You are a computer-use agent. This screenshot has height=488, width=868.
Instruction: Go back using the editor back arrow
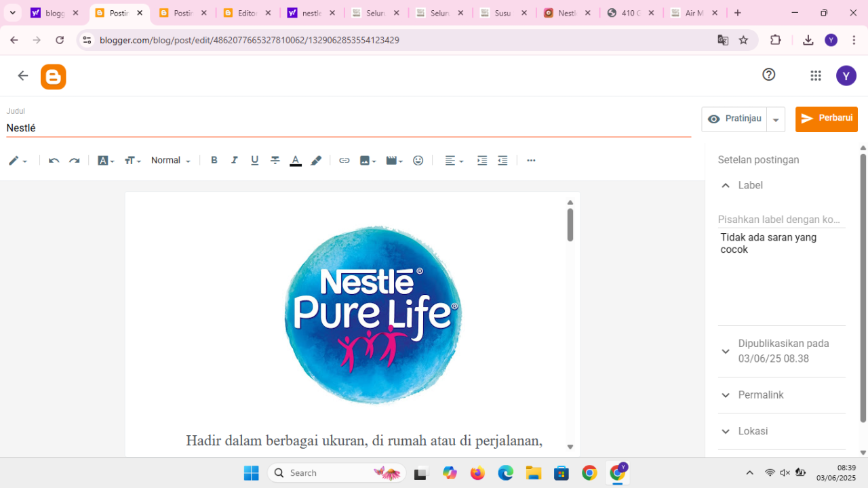click(23, 76)
